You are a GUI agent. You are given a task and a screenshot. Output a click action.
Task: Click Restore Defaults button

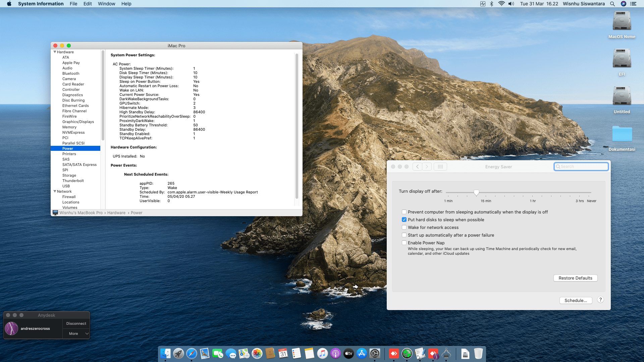pos(575,278)
